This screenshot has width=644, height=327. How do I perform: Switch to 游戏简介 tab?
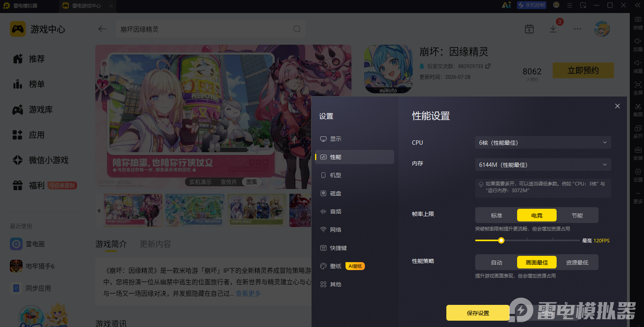[x=111, y=244]
